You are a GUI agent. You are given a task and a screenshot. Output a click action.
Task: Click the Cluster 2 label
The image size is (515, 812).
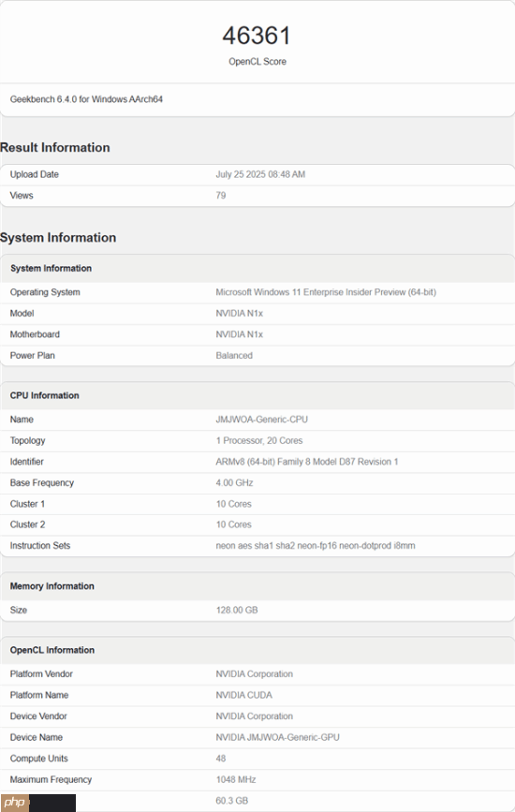point(27,524)
